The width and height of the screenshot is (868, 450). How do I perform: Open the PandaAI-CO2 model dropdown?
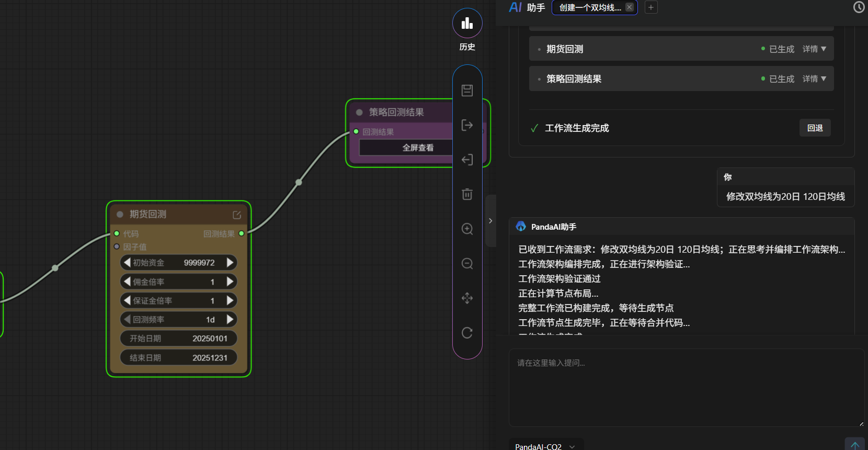point(545,446)
